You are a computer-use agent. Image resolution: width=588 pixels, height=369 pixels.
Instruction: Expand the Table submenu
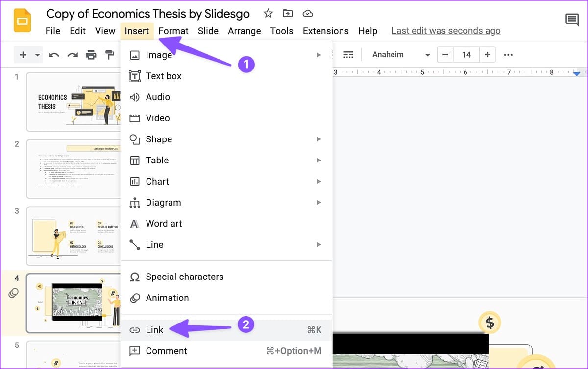(226, 160)
